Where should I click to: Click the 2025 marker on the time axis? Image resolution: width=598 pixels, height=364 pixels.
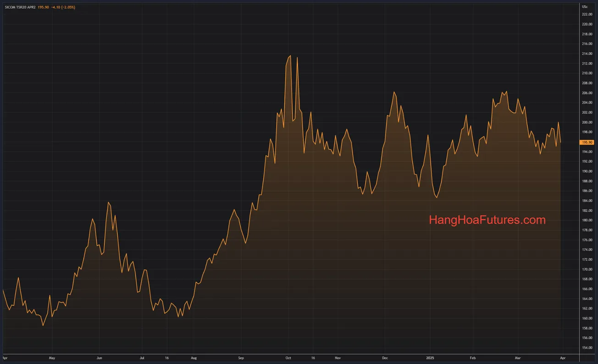(430, 358)
